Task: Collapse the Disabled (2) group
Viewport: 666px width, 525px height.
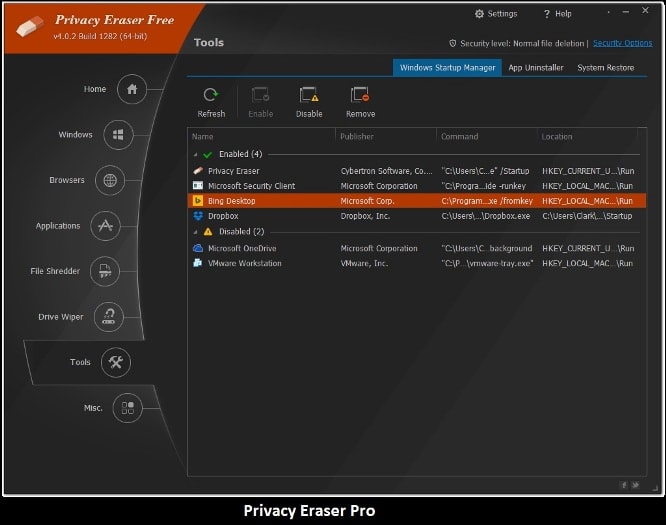Action: coord(195,232)
